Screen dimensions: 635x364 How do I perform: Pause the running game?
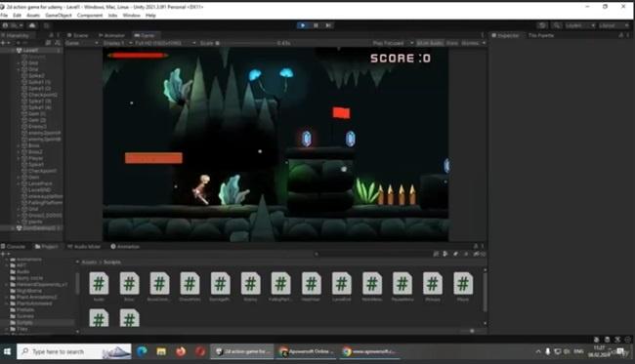[x=316, y=25]
